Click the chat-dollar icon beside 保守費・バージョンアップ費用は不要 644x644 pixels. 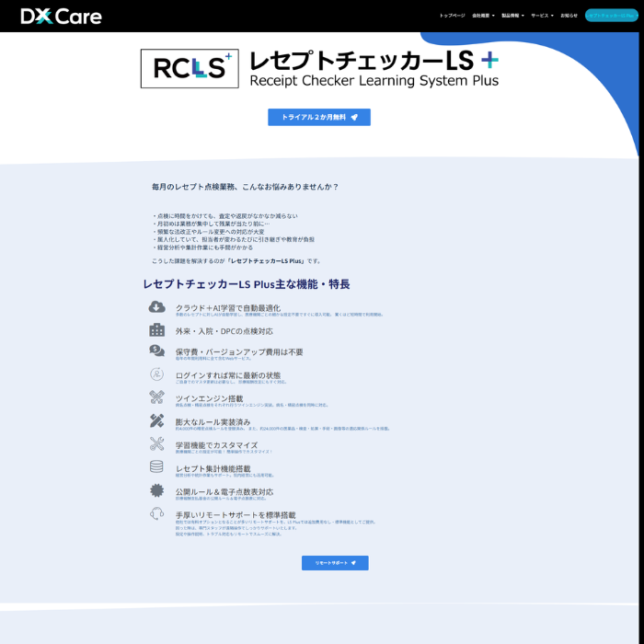(x=157, y=351)
